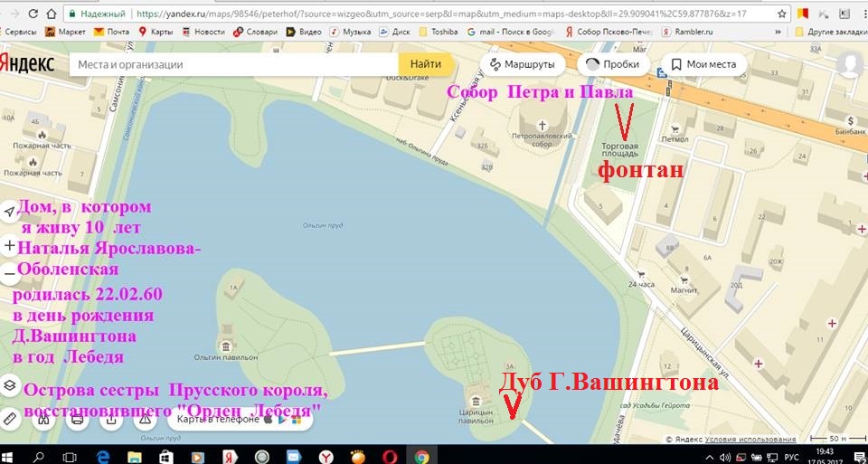868x464 pixels.
Task: Click the taskbar search magnifier
Action: (x=39, y=457)
